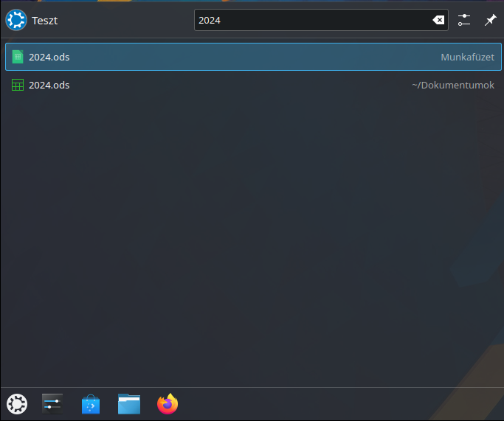Clear the search text with the backspace icon
Image resolution: width=504 pixels, height=421 pixels.
(438, 20)
